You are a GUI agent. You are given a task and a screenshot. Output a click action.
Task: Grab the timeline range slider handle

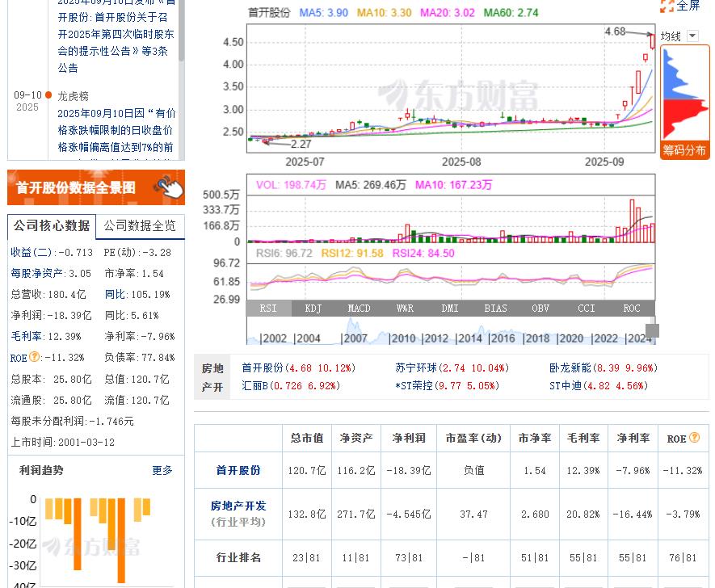652,330
